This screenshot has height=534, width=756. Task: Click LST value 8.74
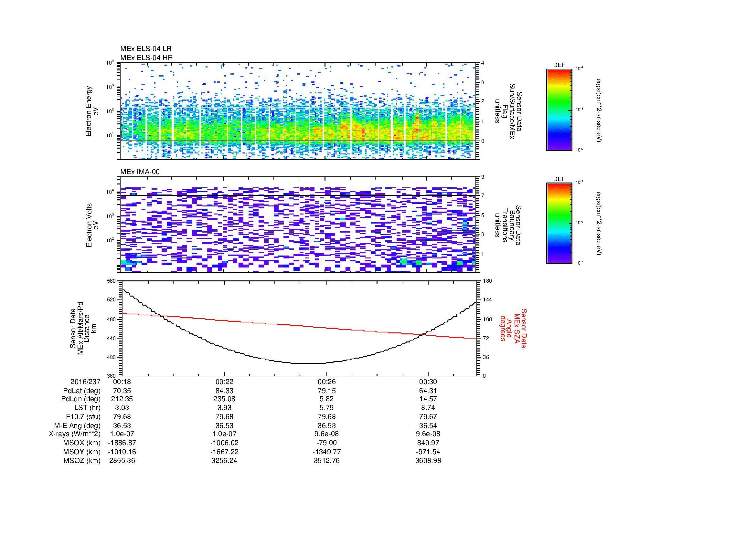(x=428, y=408)
